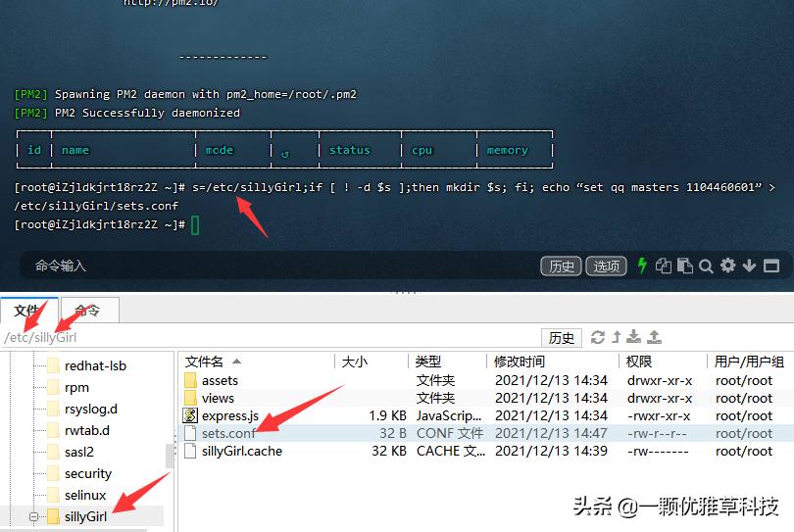Click the 1.9 KB size cell
This screenshot has height=532, width=794.
coord(388,415)
